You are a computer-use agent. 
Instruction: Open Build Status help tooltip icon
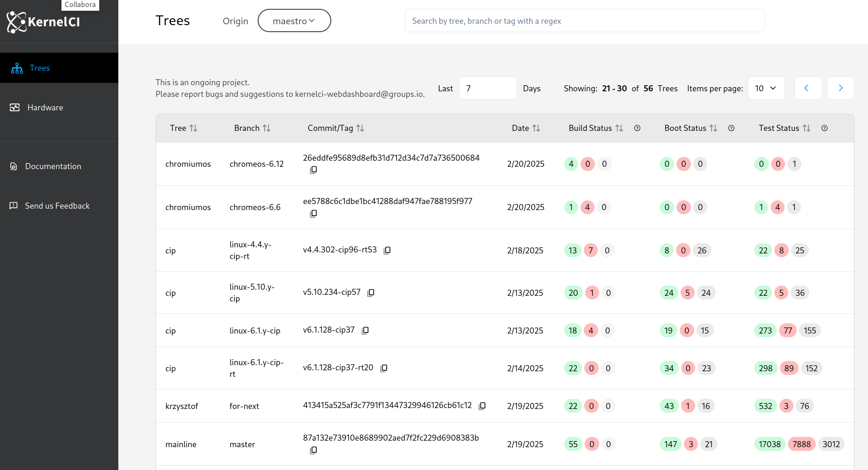[x=637, y=128]
